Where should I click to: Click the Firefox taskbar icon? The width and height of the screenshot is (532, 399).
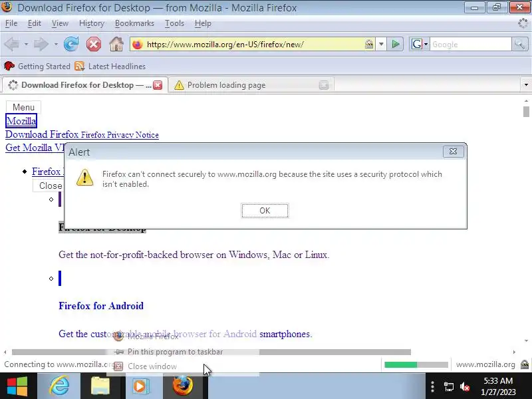[183, 386]
